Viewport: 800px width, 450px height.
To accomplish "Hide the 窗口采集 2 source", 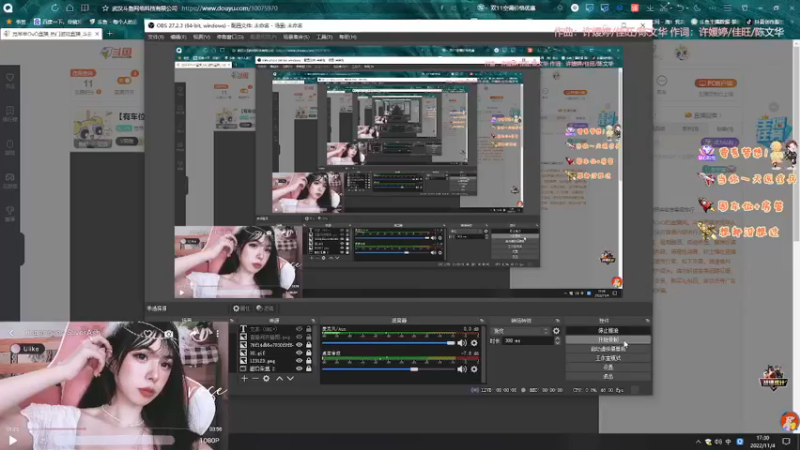I will tap(299, 368).
